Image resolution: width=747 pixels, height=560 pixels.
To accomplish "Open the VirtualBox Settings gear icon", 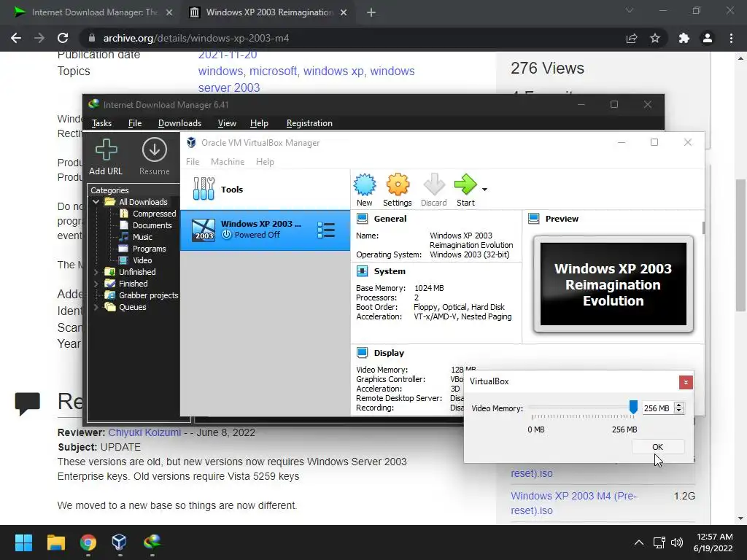I will 398,190.
